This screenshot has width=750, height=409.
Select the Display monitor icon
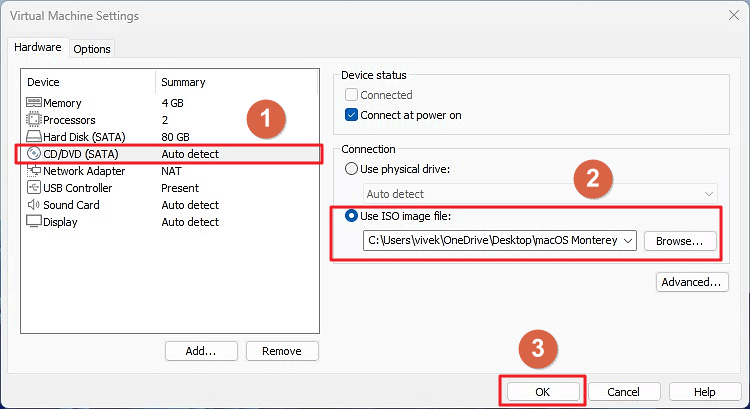33,222
